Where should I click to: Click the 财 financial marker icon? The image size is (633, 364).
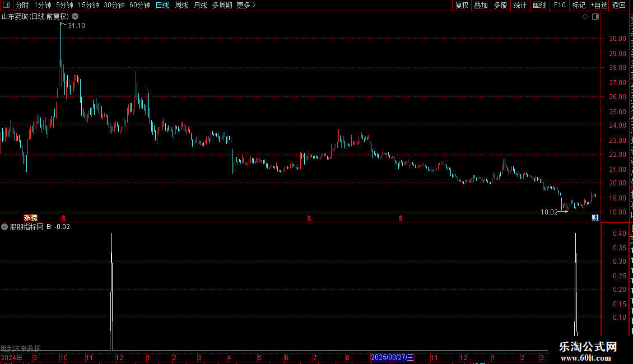(x=595, y=218)
